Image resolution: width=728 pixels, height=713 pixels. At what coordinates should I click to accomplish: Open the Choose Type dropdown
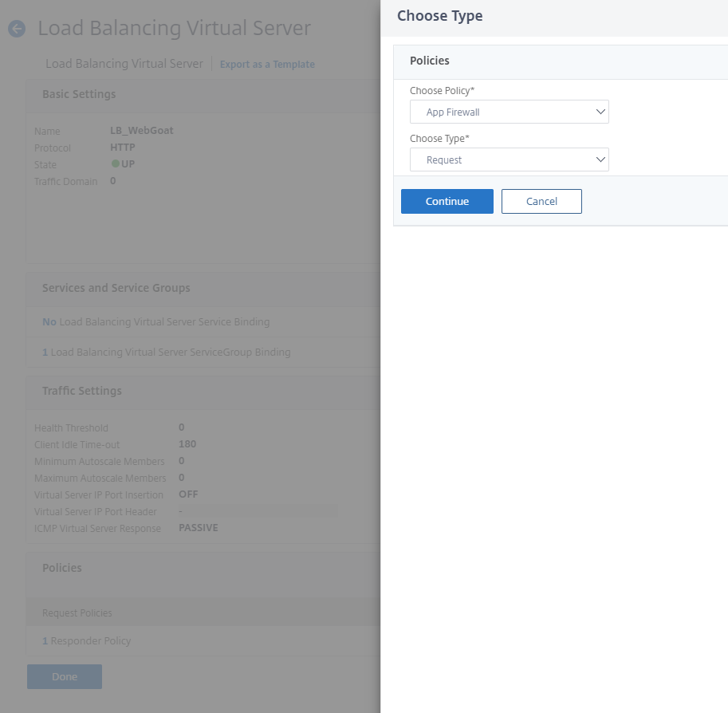coord(509,160)
